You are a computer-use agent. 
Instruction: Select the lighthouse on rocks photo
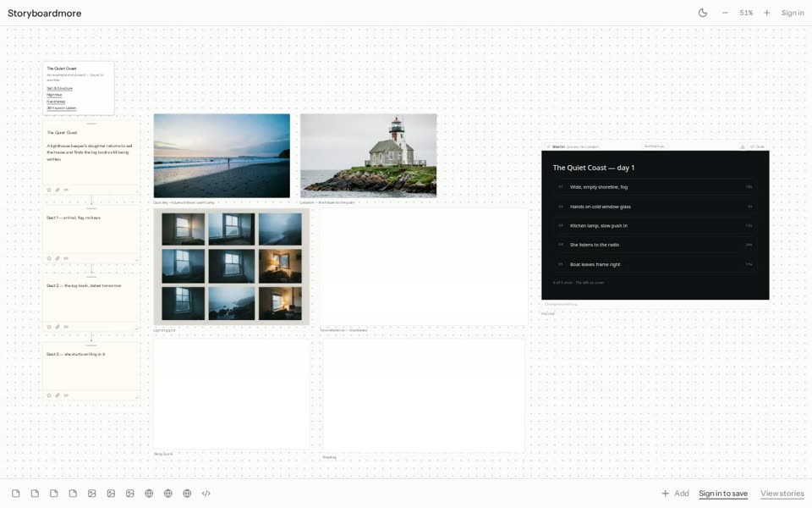coord(368,156)
